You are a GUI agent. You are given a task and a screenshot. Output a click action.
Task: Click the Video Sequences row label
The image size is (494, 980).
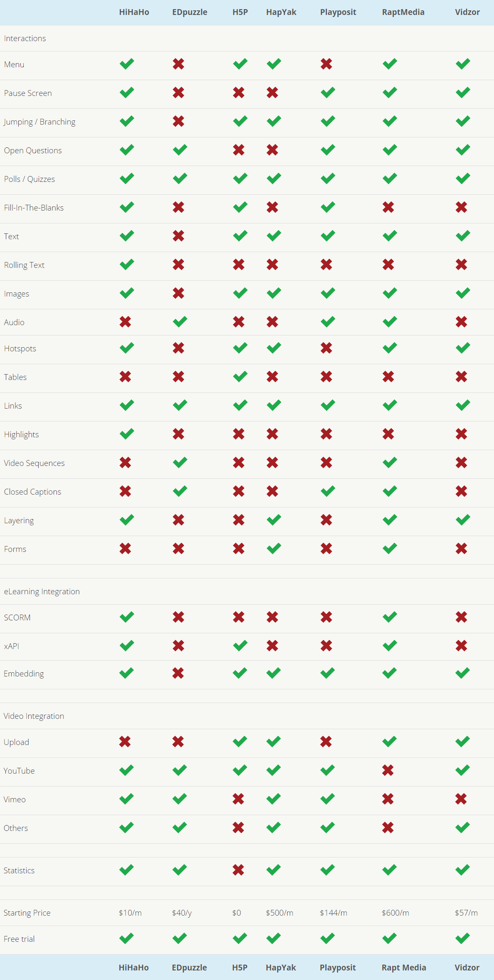[34, 463]
